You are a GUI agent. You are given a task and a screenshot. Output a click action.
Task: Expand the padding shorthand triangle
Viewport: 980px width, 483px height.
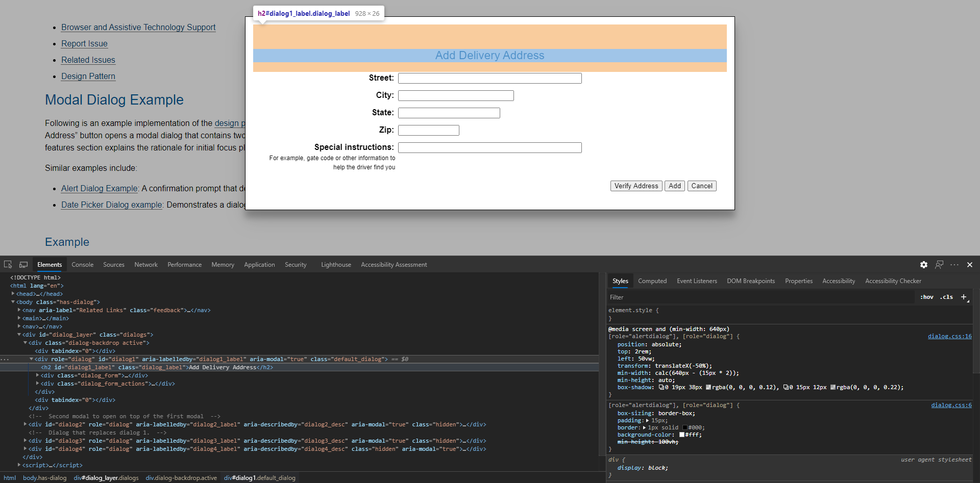pyautogui.click(x=648, y=421)
